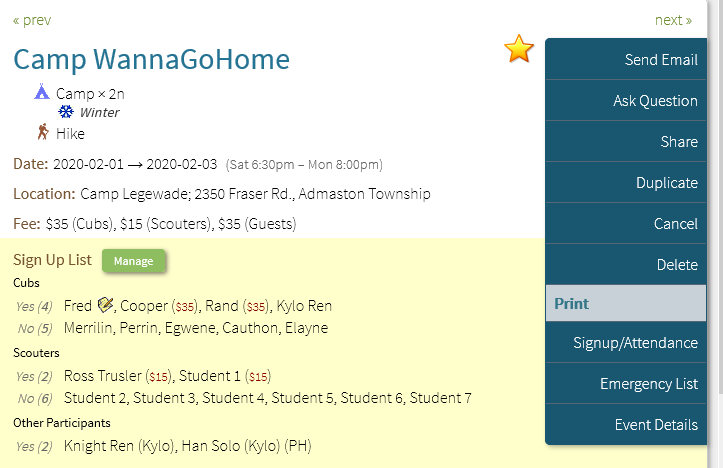The height and width of the screenshot is (468, 723).
Task: Click the snowflake Winter icon
Action: (x=66, y=112)
